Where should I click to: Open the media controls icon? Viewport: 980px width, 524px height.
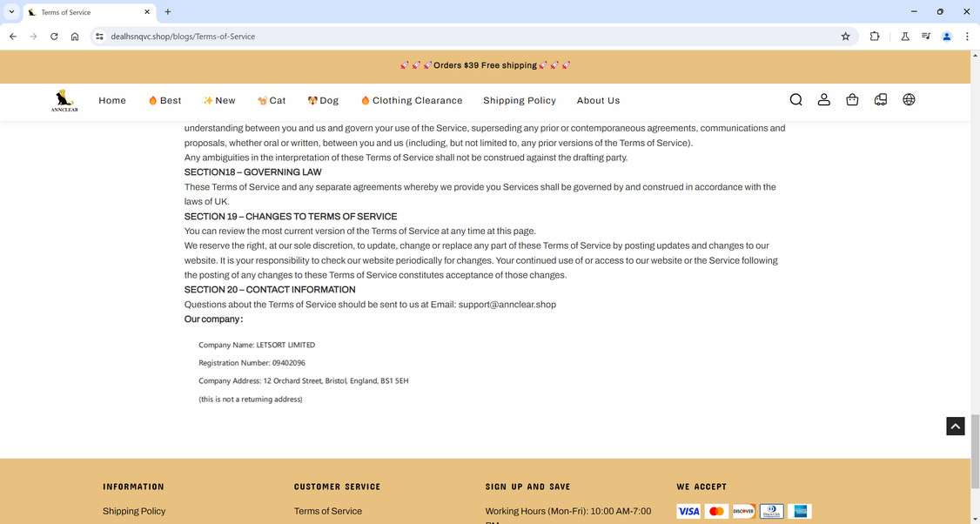coord(926,37)
